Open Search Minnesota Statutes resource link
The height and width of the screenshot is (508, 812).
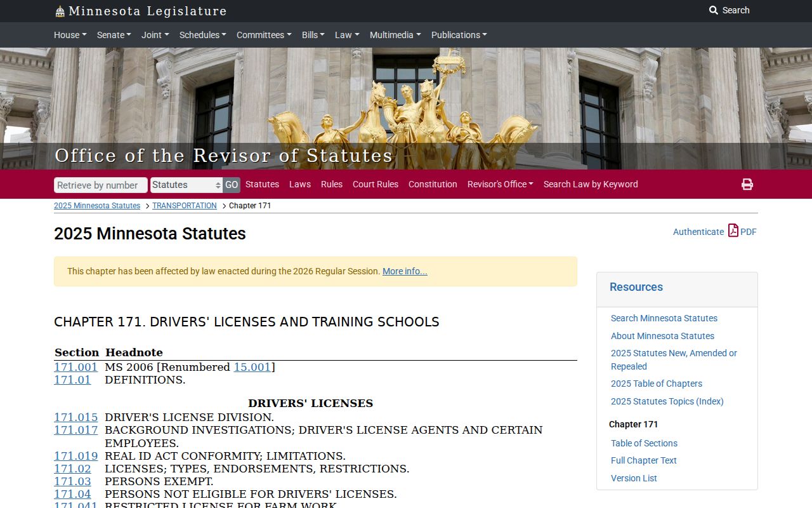(x=664, y=318)
